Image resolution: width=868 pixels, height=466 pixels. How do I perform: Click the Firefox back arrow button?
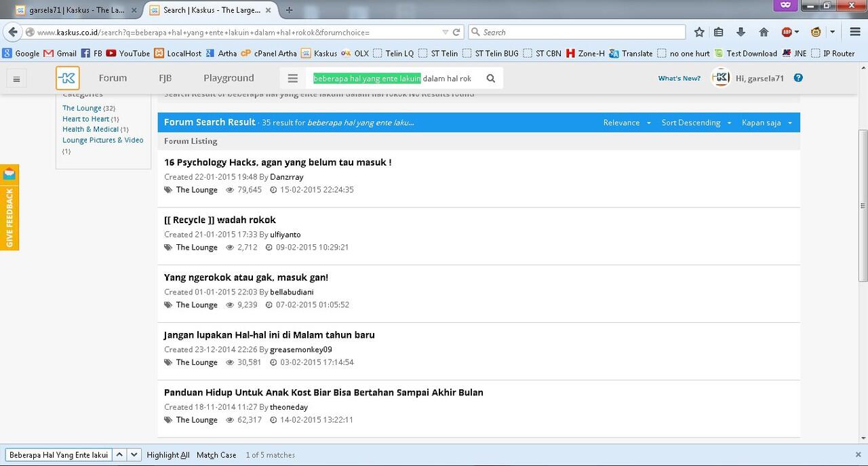coord(12,32)
